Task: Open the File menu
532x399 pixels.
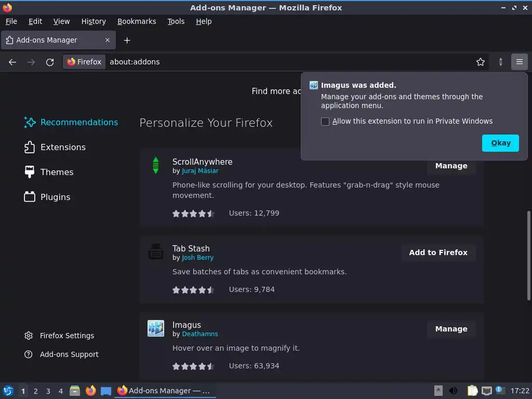Action: (x=11, y=21)
